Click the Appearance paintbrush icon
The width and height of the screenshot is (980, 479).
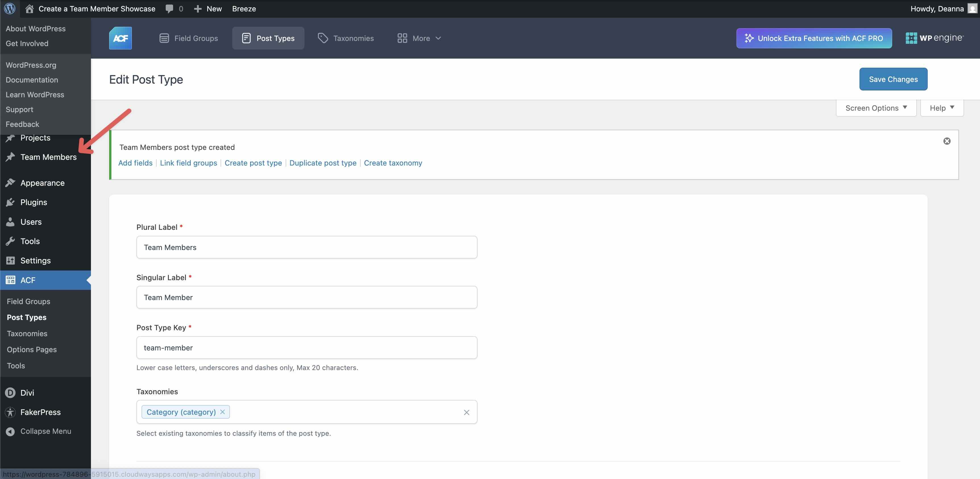click(10, 183)
